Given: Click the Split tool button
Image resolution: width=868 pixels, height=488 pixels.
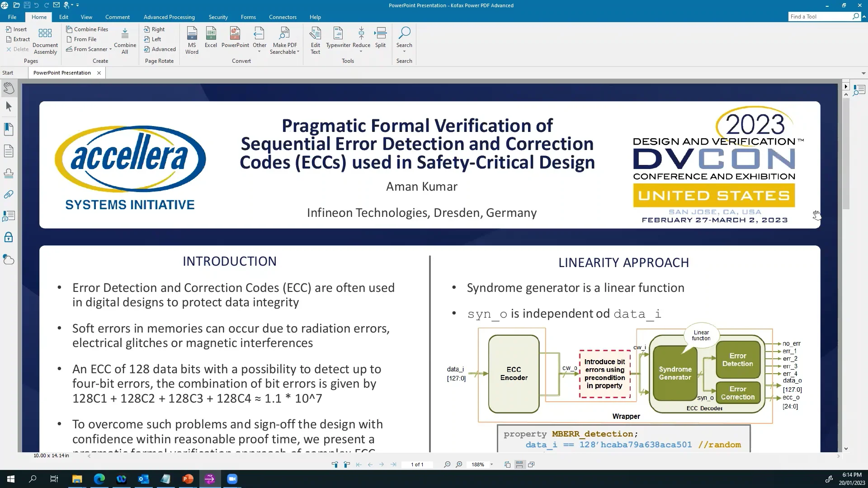Looking at the screenshot, I should coord(380,40).
